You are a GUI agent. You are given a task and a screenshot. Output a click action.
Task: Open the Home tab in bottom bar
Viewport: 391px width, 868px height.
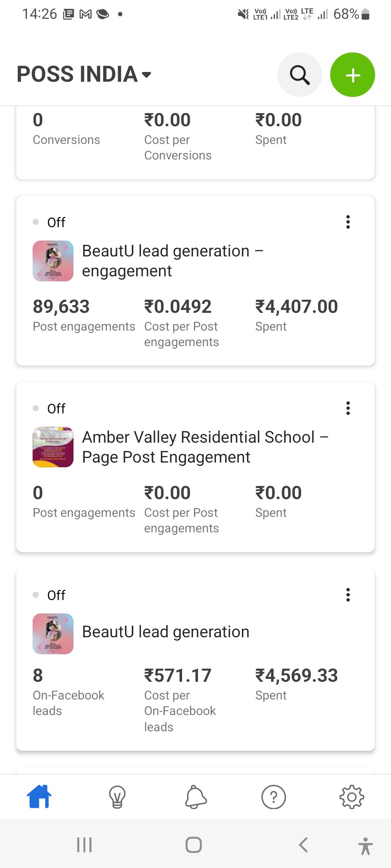pos(39,796)
